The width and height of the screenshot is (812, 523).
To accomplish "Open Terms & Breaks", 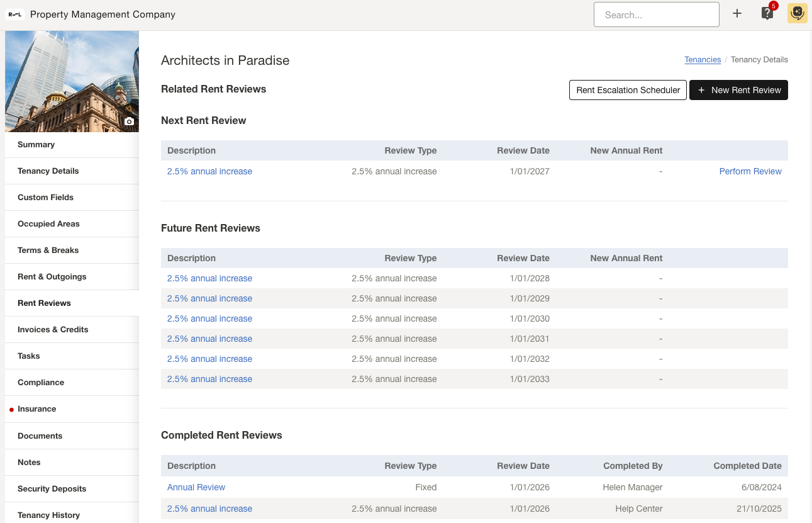I will (48, 250).
